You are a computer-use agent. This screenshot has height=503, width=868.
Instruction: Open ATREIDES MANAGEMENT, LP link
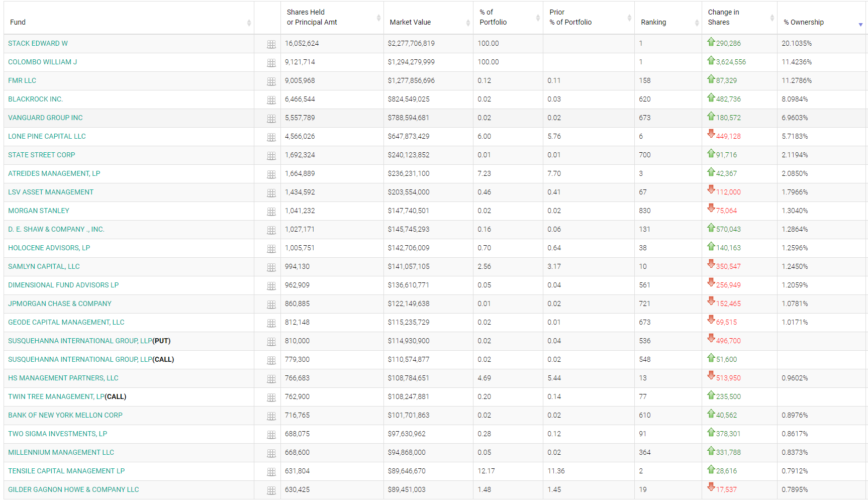click(54, 173)
